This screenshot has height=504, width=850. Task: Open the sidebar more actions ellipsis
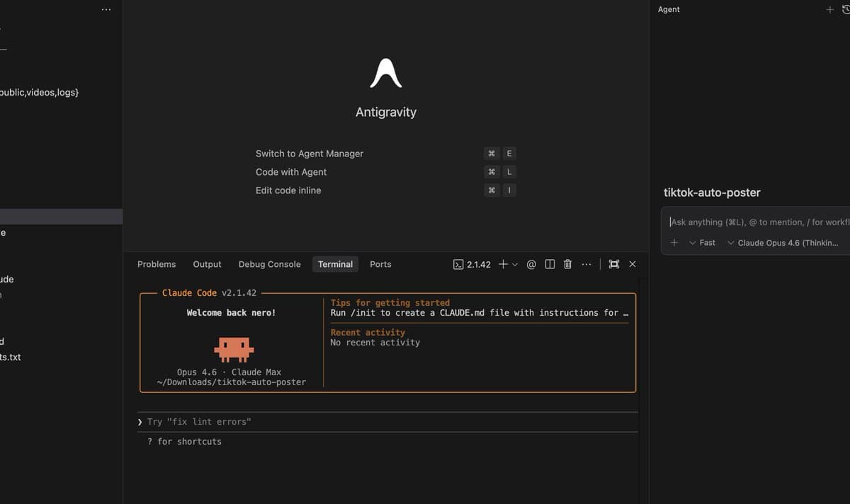[106, 10]
